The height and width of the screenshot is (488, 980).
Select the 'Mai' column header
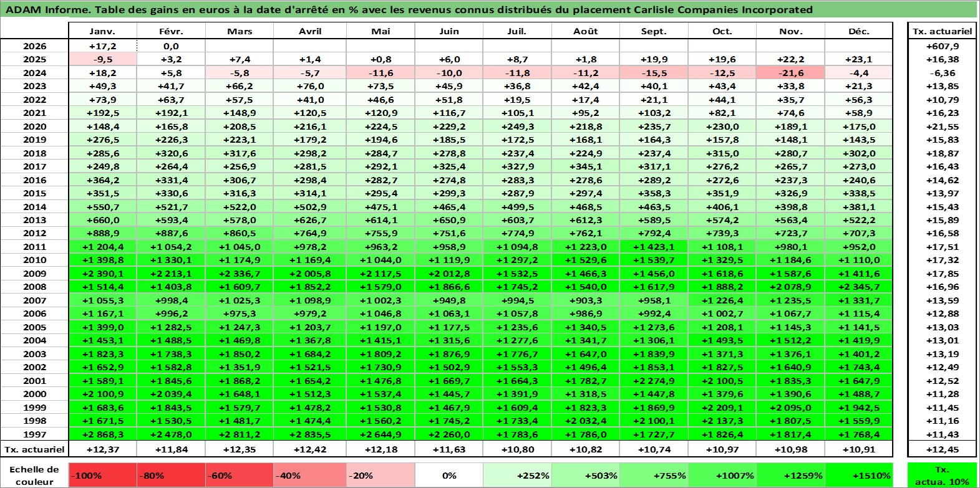click(381, 31)
